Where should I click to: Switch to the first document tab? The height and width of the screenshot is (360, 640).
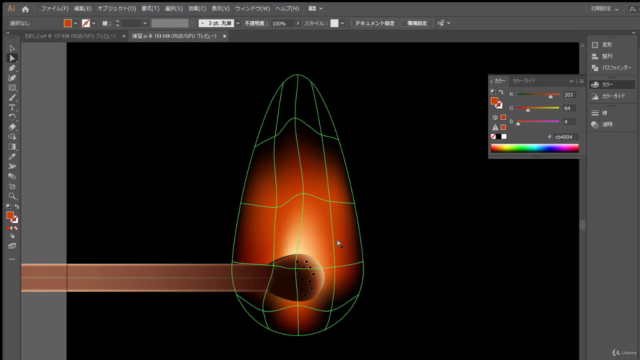(70, 36)
